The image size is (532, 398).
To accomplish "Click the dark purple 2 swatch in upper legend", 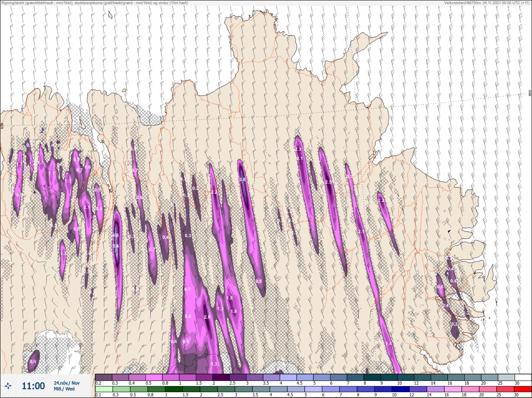I will pos(221,377).
